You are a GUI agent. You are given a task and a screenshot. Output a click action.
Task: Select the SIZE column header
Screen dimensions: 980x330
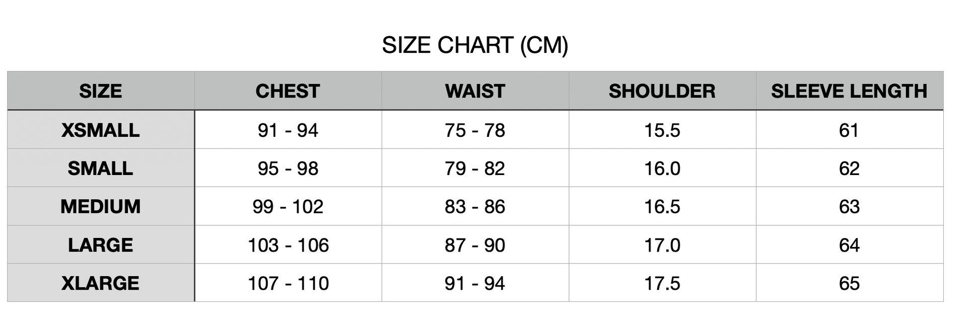(101, 91)
